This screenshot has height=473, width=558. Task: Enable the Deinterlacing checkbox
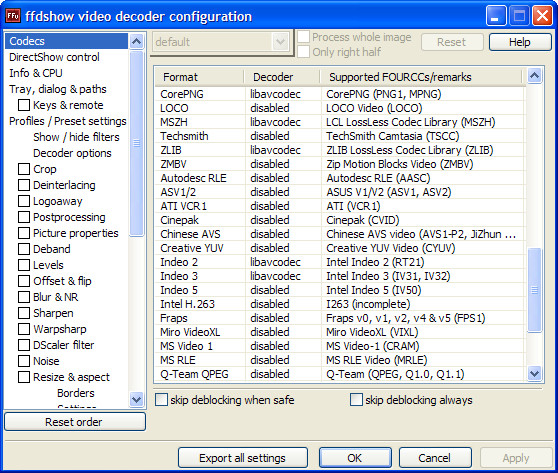click(24, 185)
